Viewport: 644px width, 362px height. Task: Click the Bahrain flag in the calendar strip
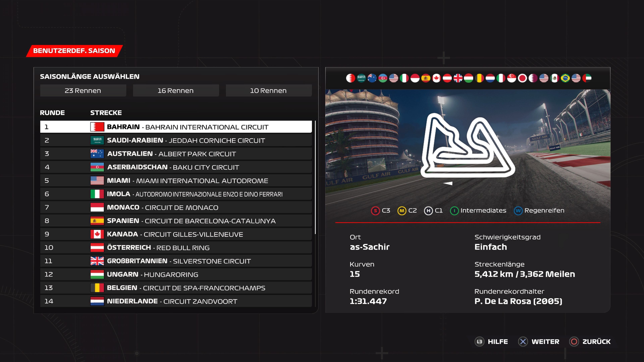[x=351, y=78]
